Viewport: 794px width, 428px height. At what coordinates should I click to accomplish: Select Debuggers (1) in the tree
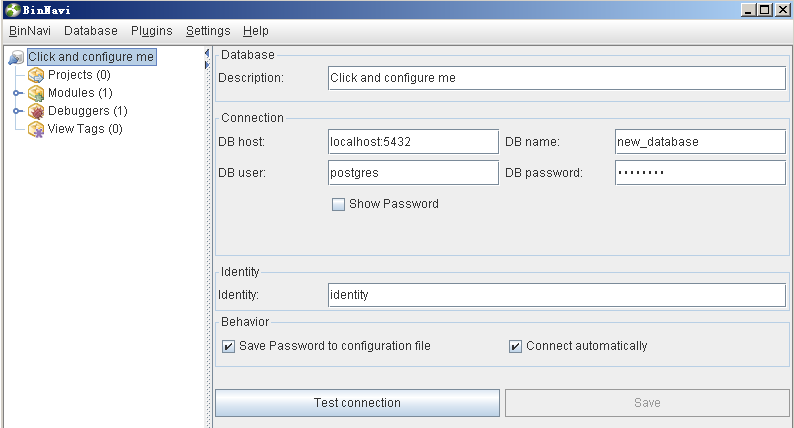(88, 110)
